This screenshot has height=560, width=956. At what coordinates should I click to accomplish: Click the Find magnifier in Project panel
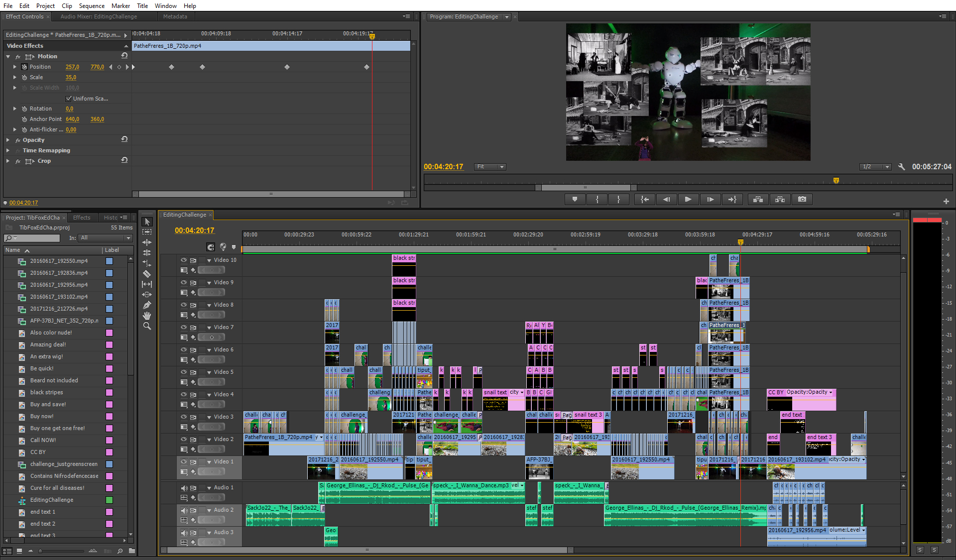click(x=120, y=551)
